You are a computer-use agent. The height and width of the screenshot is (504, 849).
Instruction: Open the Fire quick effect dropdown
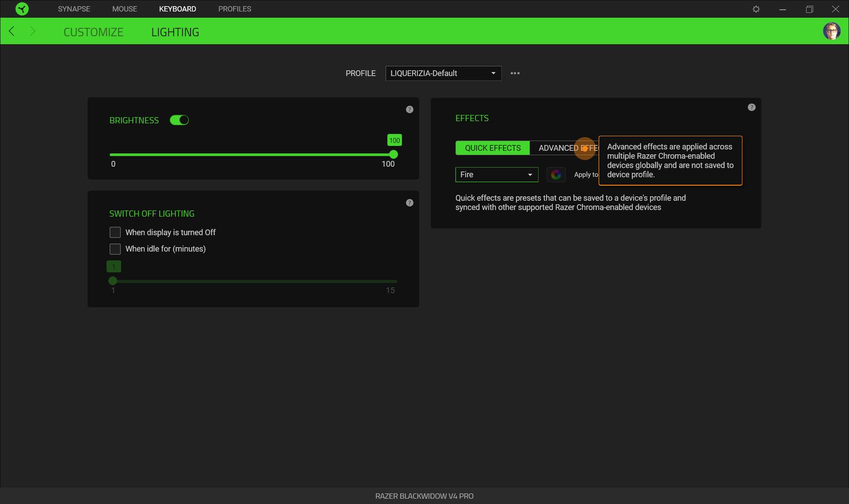point(497,175)
